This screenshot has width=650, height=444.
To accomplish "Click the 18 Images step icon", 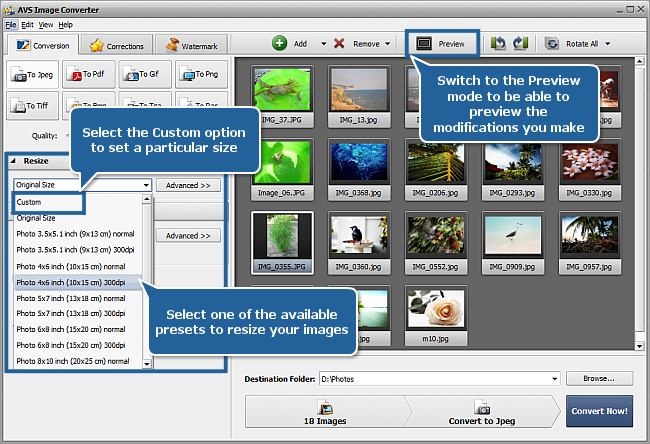I will (x=325, y=408).
